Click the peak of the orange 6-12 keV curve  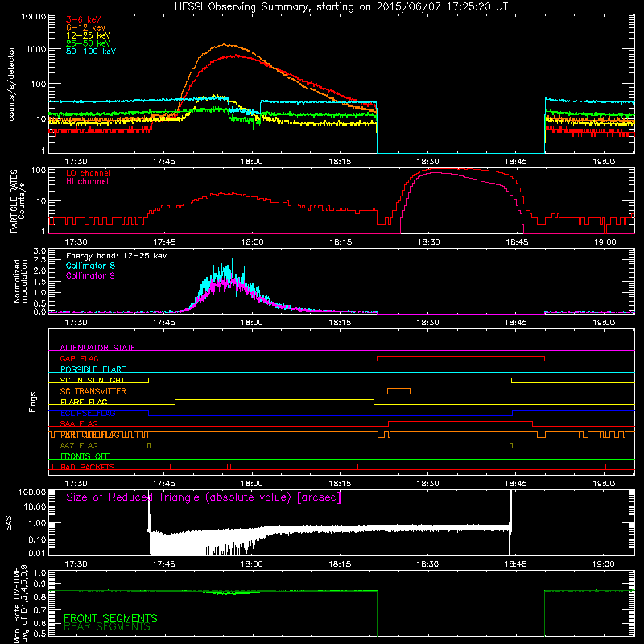[x=225, y=44]
